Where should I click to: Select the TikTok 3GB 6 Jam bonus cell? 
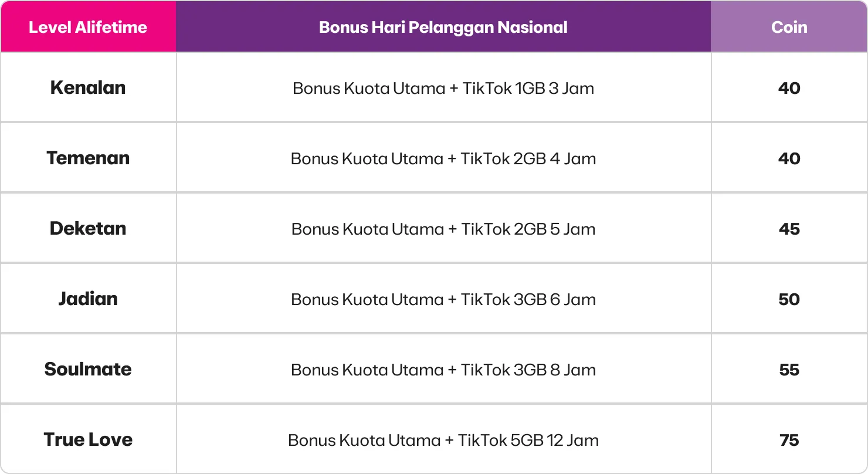[x=443, y=299]
